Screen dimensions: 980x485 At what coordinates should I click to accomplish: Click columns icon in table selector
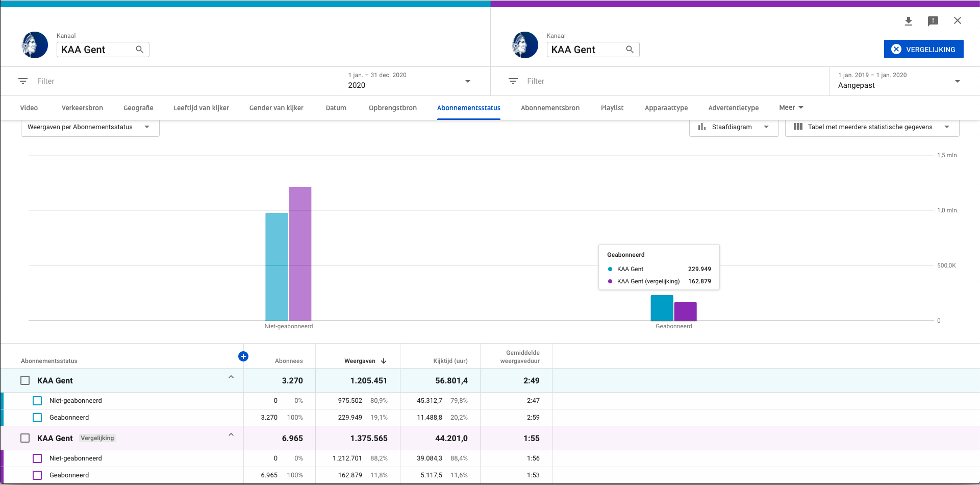click(798, 127)
